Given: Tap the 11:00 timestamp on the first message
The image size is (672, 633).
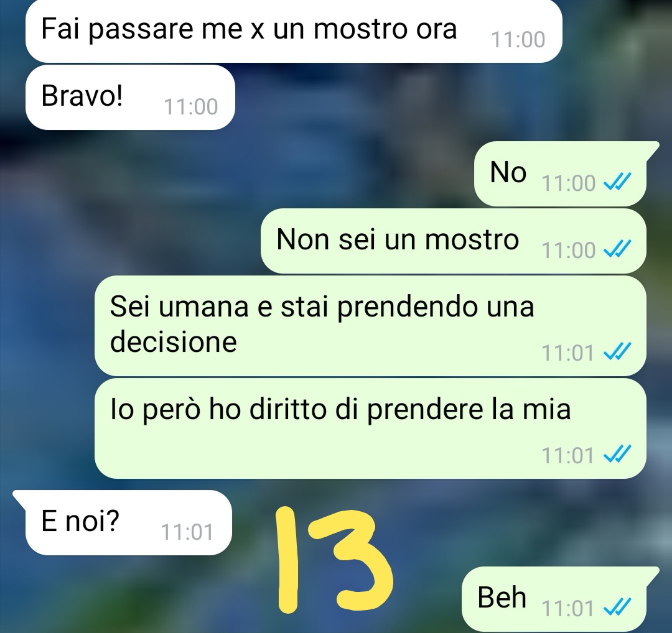Looking at the screenshot, I should (518, 40).
